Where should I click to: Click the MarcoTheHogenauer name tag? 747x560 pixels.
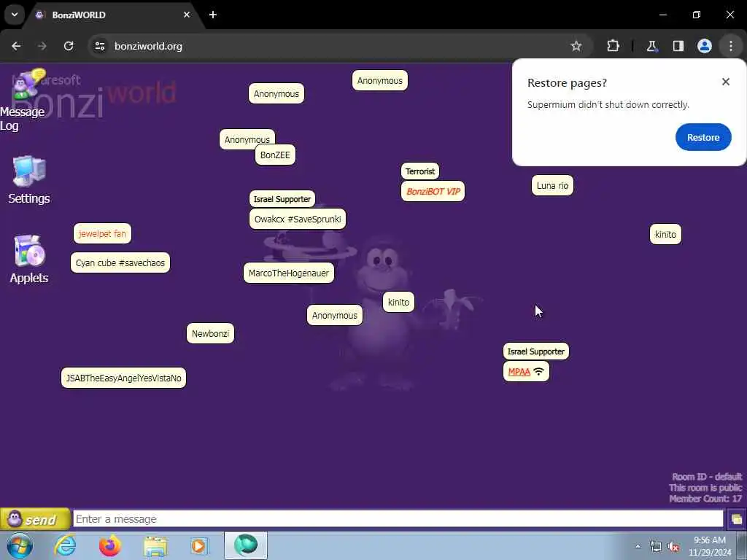tap(289, 273)
